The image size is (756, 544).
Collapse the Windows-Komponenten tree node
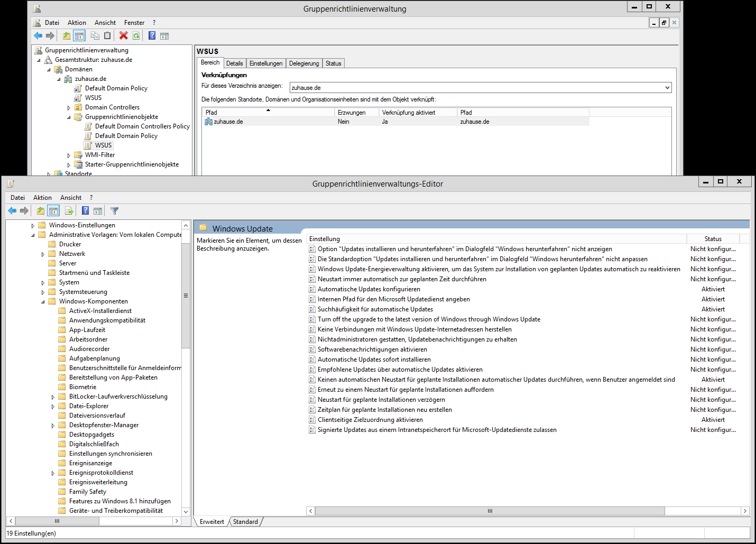pos(43,302)
